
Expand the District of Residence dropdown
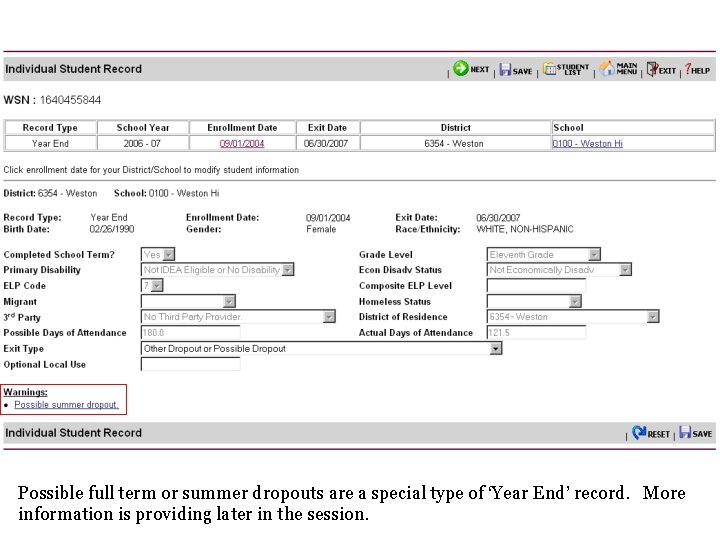(652, 317)
